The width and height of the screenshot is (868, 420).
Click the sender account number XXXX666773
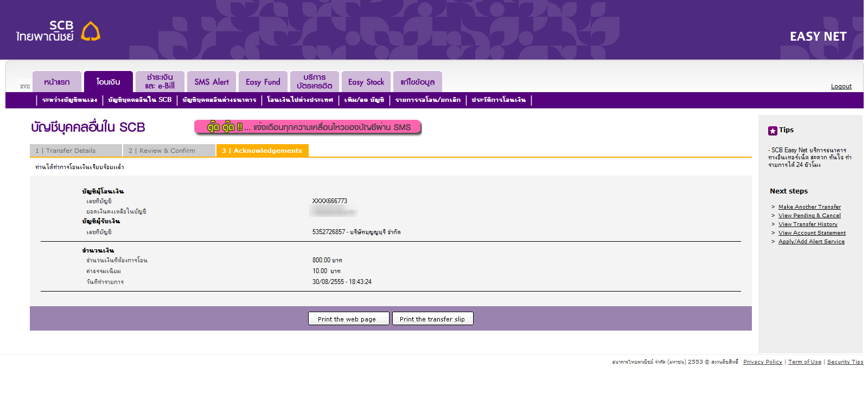point(330,201)
